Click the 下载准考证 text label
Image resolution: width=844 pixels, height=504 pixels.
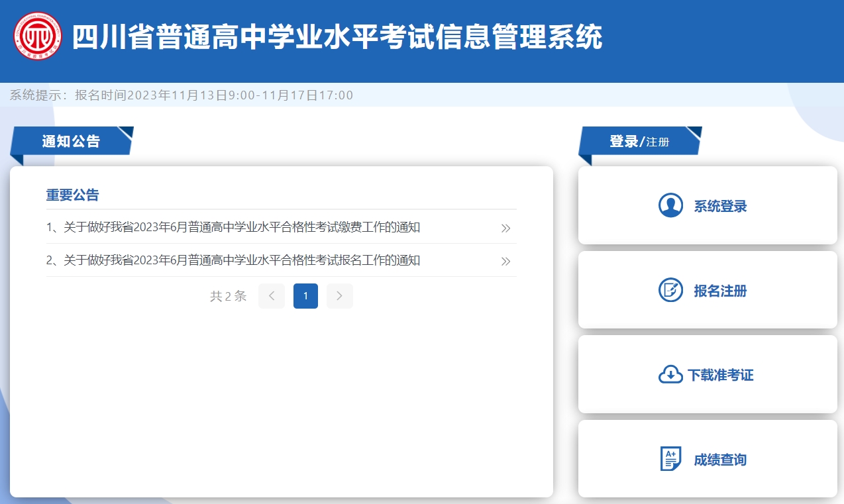[720, 376]
